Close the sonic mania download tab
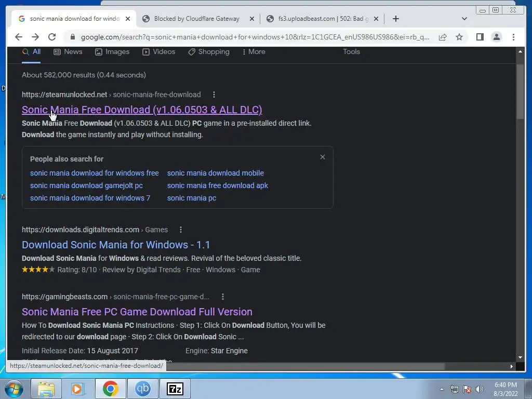The width and height of the screenshot is (532, 399). click(x=128, y=19)
